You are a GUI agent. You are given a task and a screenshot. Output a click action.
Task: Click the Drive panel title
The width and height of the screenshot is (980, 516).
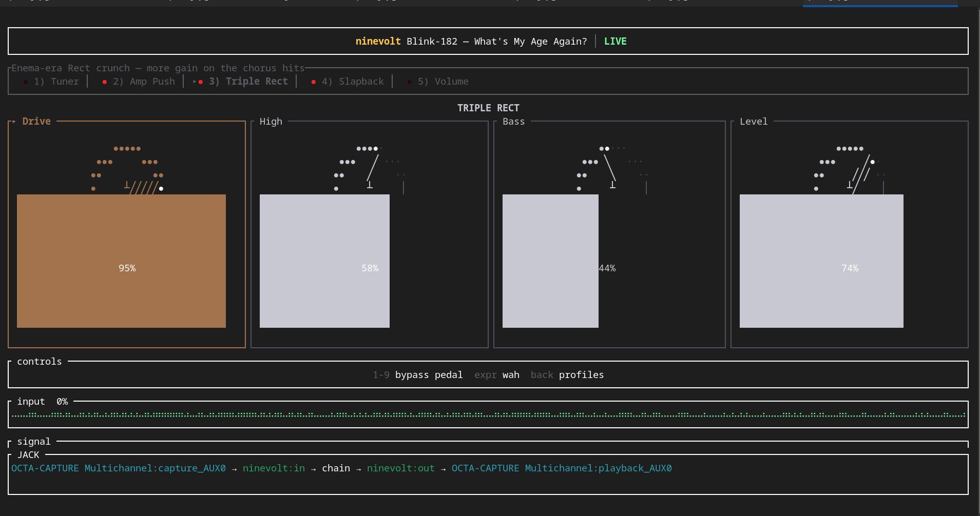[x=36, y=122]
